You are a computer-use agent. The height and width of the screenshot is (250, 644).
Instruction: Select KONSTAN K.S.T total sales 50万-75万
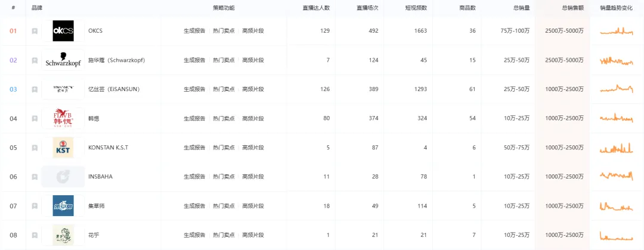[x=516, y=148]
